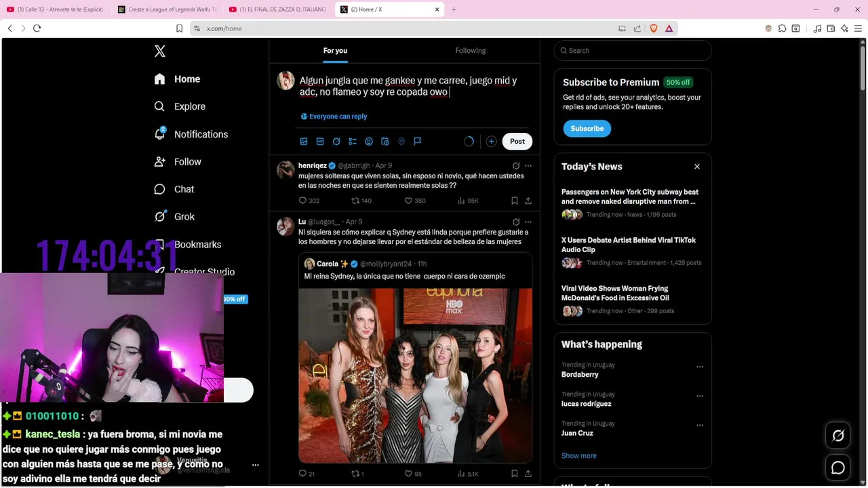Image resolution: width=868 pixels, height=488 pixels.
Task: Open Chat in the sidebar
Action: click(x=174, y=189)
